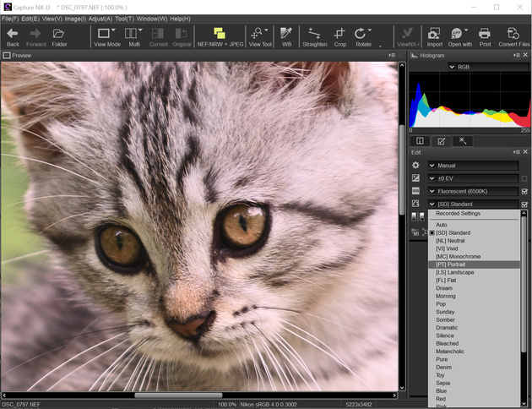Open the Manual adjustment dropdown
Screen dimensions: 532x409
432,166
